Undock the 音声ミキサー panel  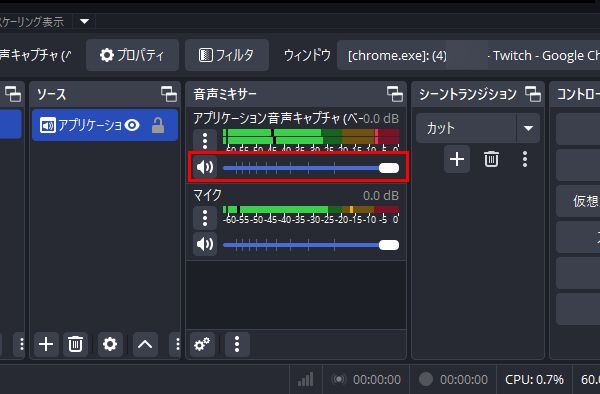point(395,94)
